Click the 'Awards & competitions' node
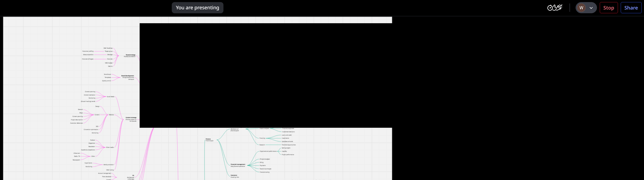This screenshot has height=180, width=644. pyautogui.click(x=88, y=150)
